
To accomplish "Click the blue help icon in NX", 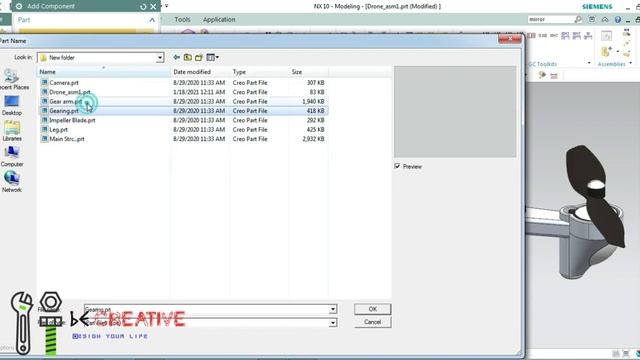I will coord(618,19).
